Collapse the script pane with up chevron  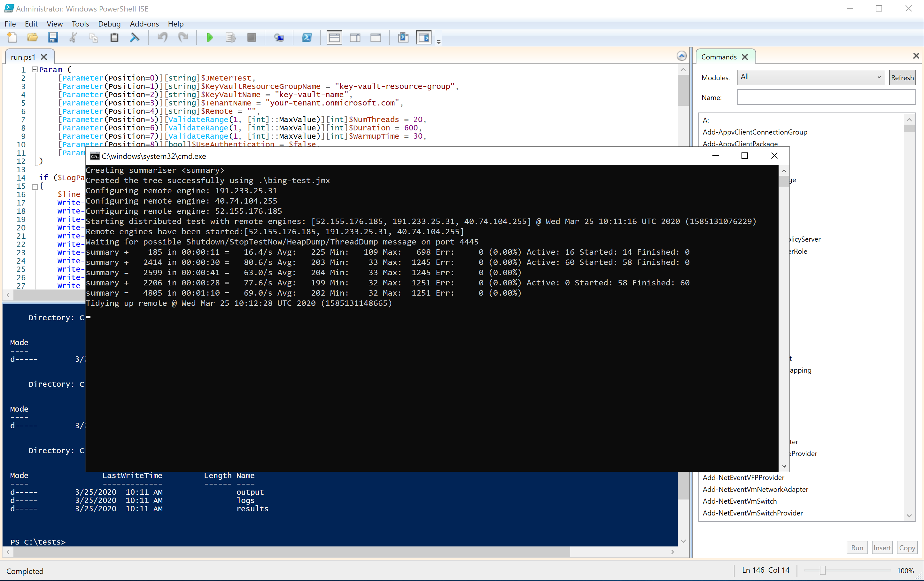[681, 56]
